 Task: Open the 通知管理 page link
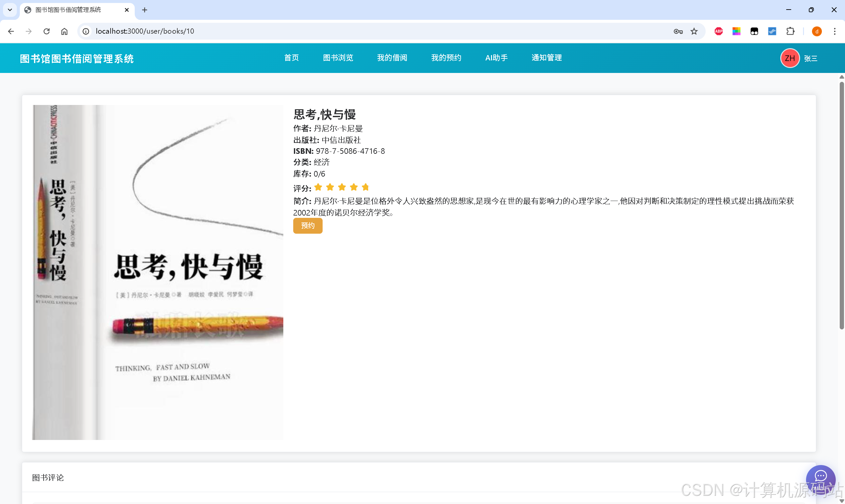point(546,58)
